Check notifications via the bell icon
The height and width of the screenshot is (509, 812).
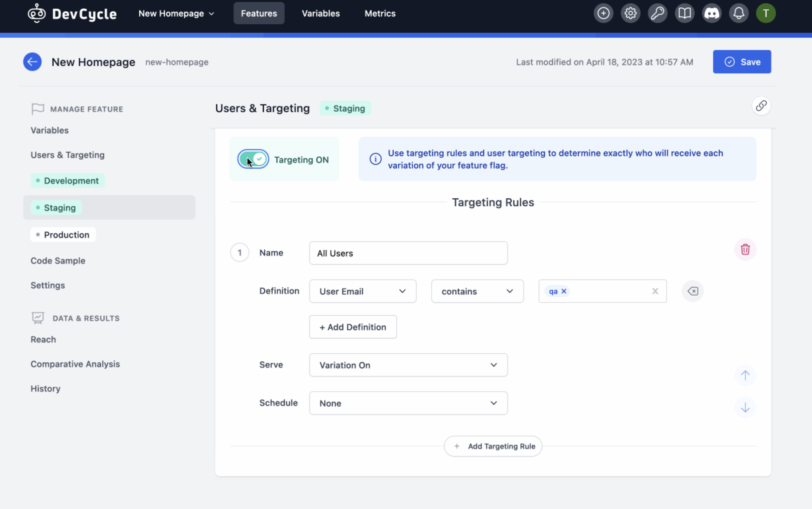click(739, 13)
